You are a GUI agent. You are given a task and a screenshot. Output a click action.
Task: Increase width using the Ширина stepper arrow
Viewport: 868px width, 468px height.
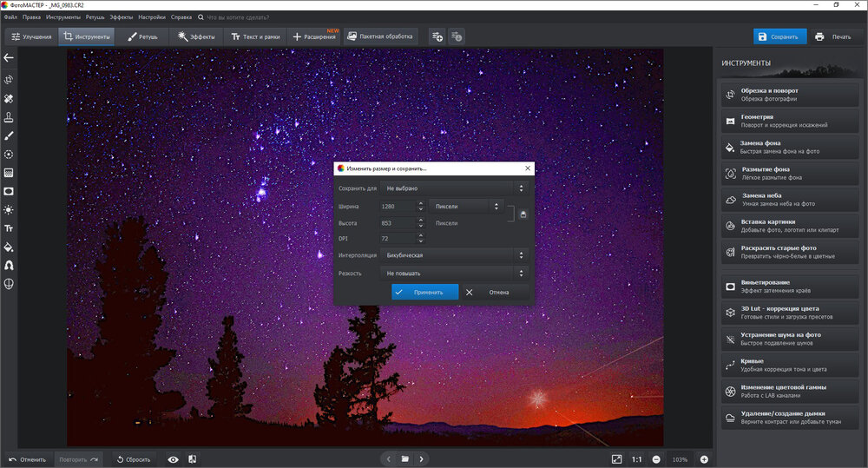coord(420,203)
